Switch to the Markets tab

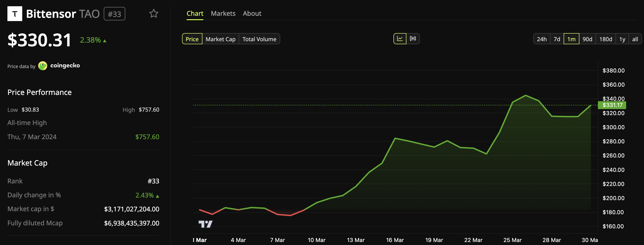click(223, 13)
